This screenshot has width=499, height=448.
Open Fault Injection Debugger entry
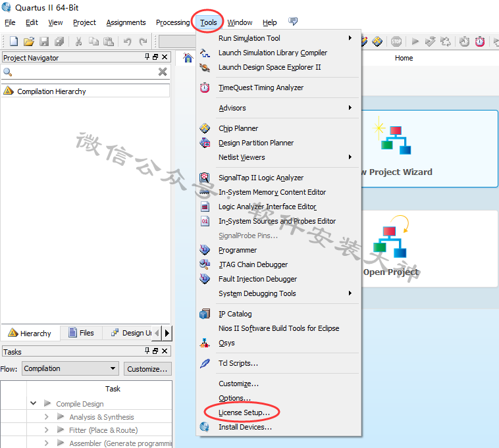pos(278,279)
